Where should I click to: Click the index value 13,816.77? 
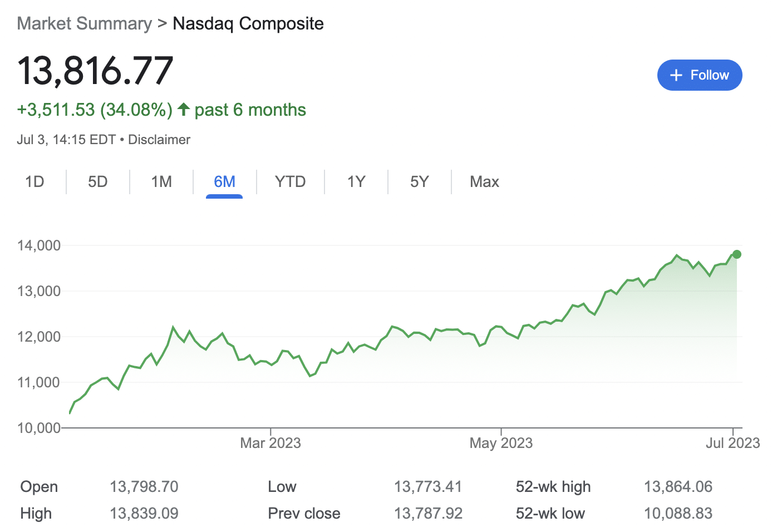(x=95, y=71)
